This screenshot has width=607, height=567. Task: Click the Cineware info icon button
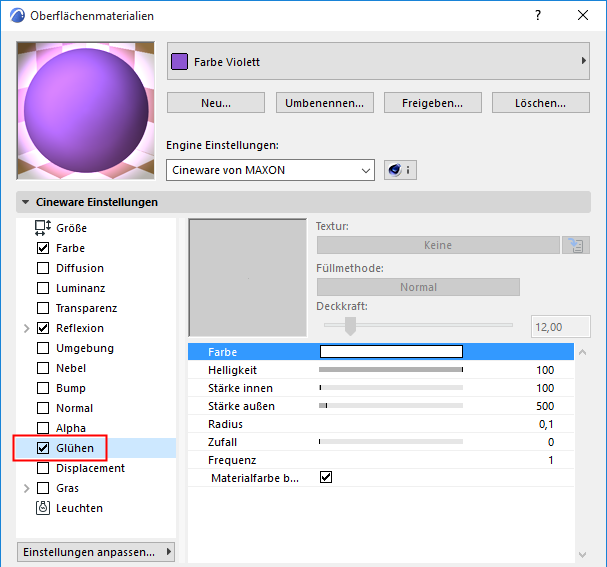[x=400, y=170]
